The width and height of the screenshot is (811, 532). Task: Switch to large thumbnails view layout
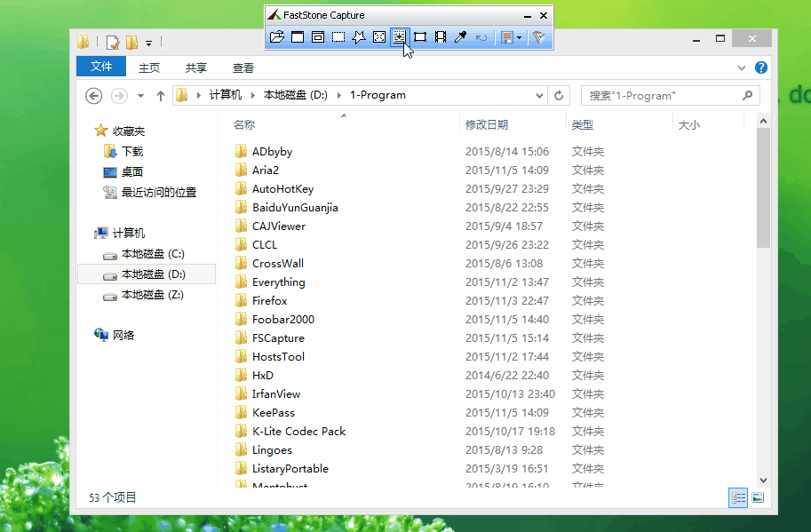click(758, 498)
